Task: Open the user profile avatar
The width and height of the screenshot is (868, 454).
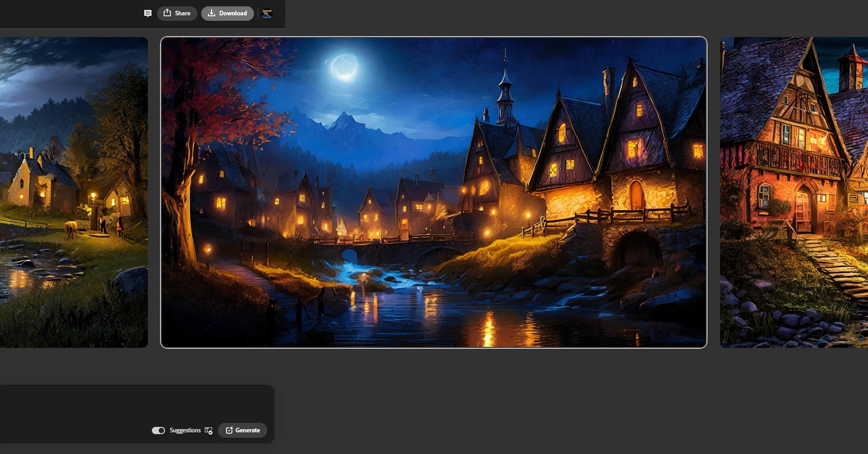Action: [267, 14]
